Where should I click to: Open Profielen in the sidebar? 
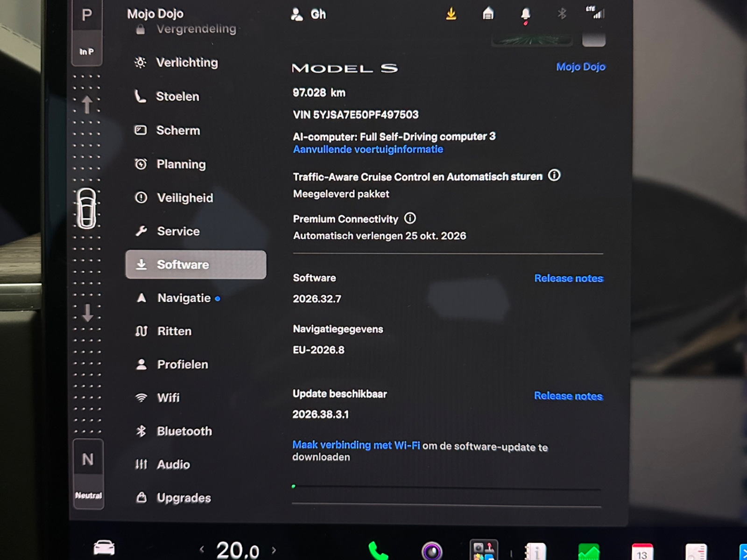click(171, 364)
